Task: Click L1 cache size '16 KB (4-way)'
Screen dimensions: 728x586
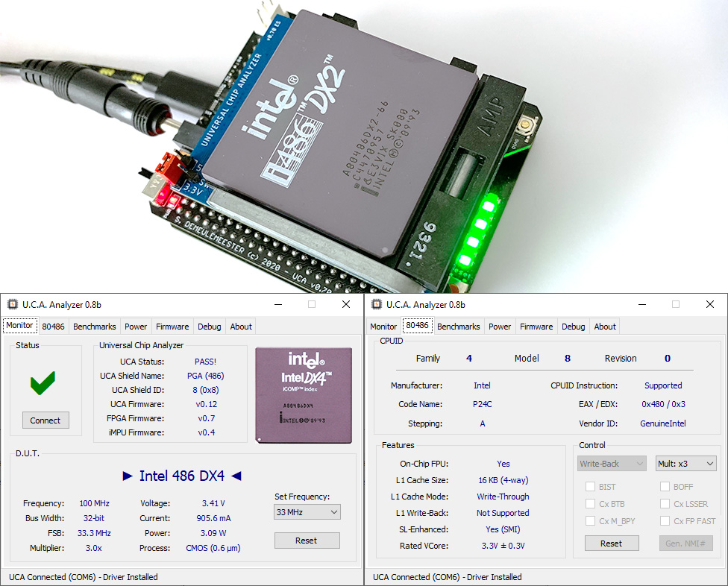Action: (x=503, y=479)
